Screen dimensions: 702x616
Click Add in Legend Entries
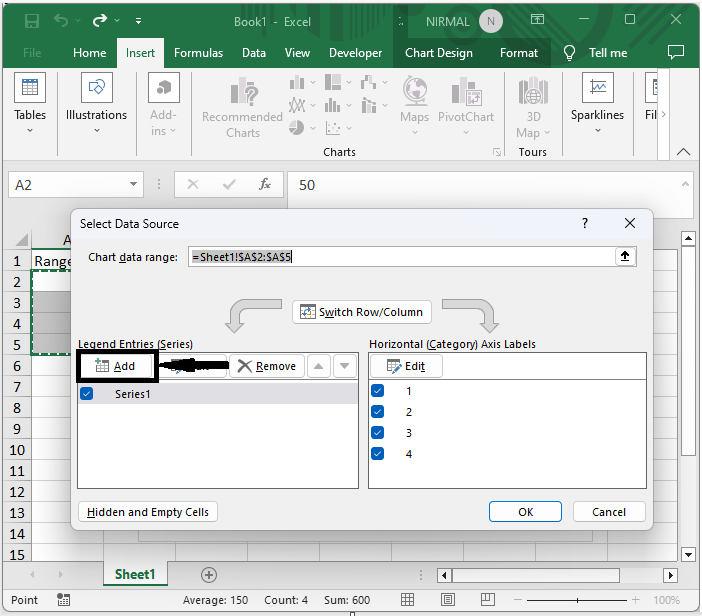click(116, 366)
